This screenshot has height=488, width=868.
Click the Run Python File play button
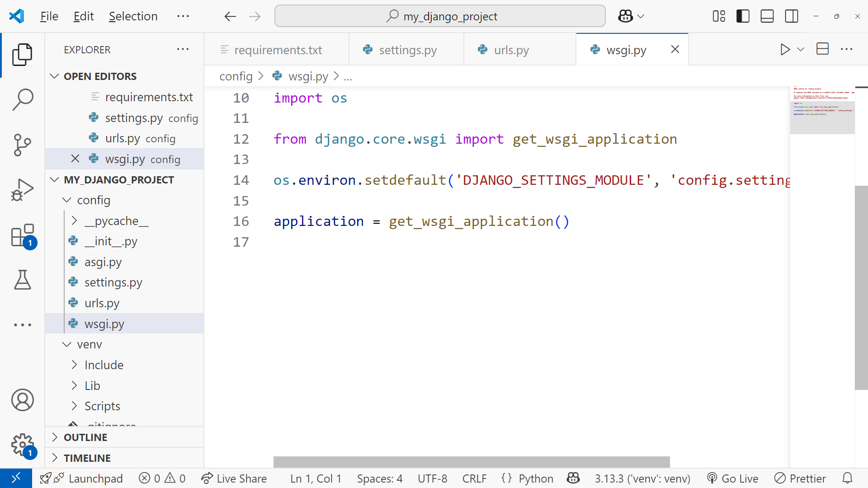click(x=785, y=49)
